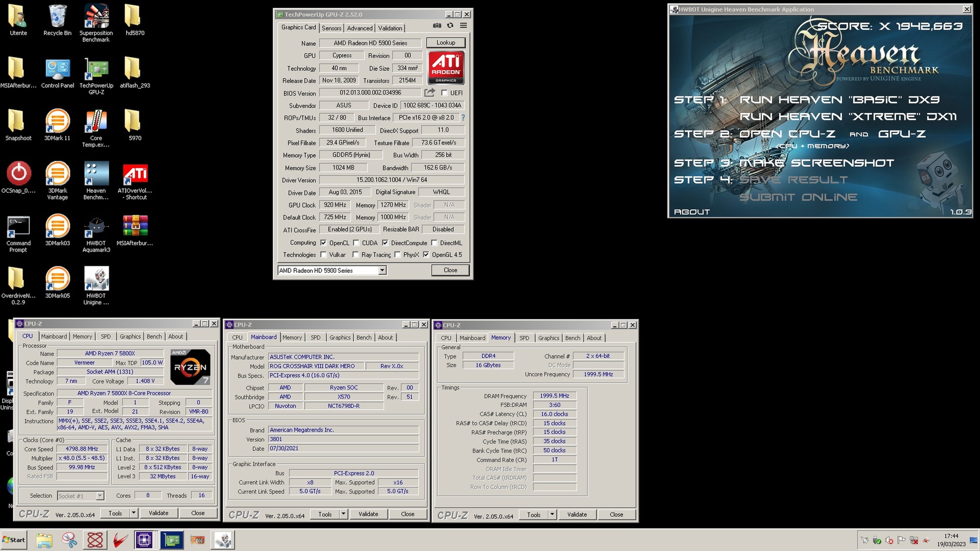Click the Lookup button in GPU-Z

(446, 43)
